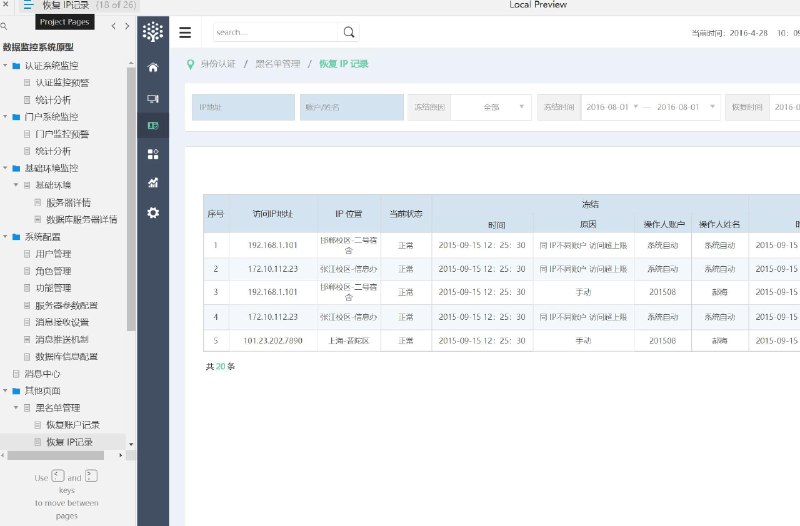
Task: Click the sitemap scroll down arrow
Action: (x=131, y=444)
